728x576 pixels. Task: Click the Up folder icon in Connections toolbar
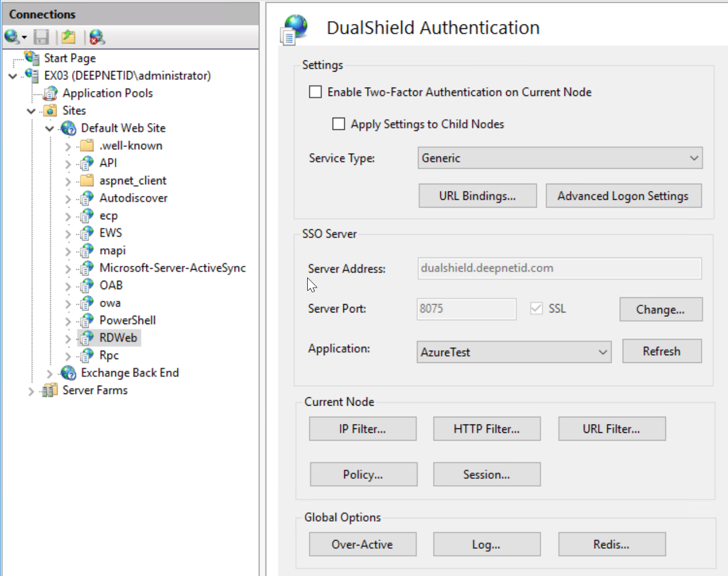[x=69, y=37]
